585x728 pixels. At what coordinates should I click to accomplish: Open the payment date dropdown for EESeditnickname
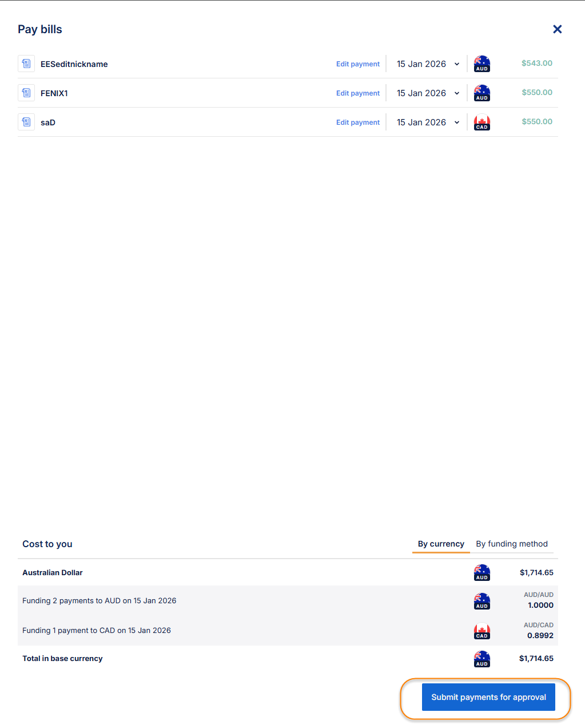pos(428,64)
